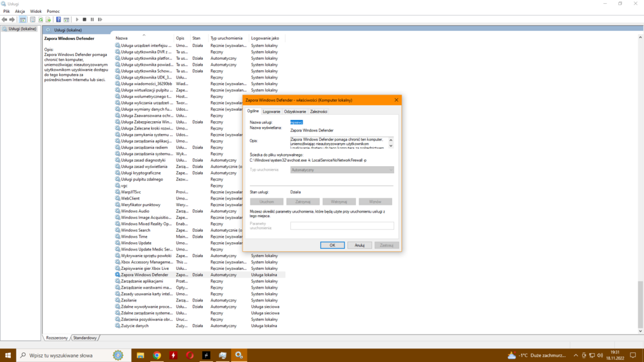644x362 pixels.
Task: Click the Start service play icon
Action: coord(77,19)
